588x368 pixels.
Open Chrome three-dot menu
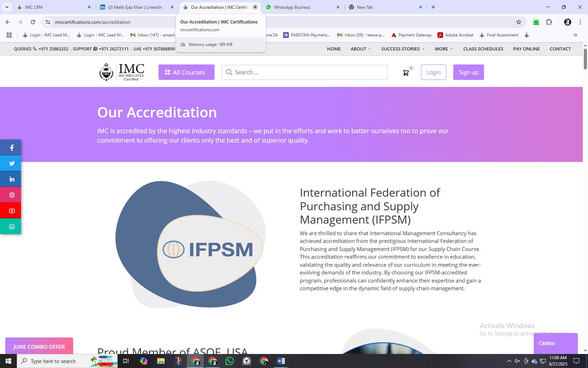(x=580, y=22)
